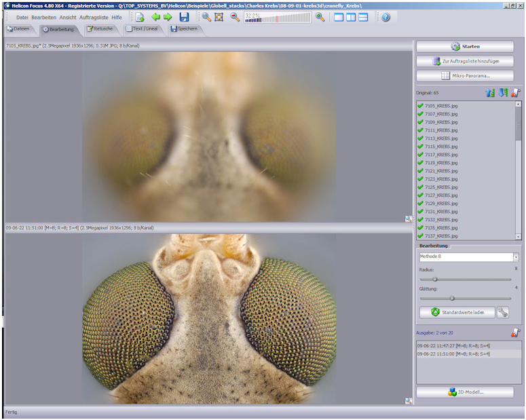526x420 pixels.
Task: Select 7115_KREBS.jpg file name
Action: (441, 147)
